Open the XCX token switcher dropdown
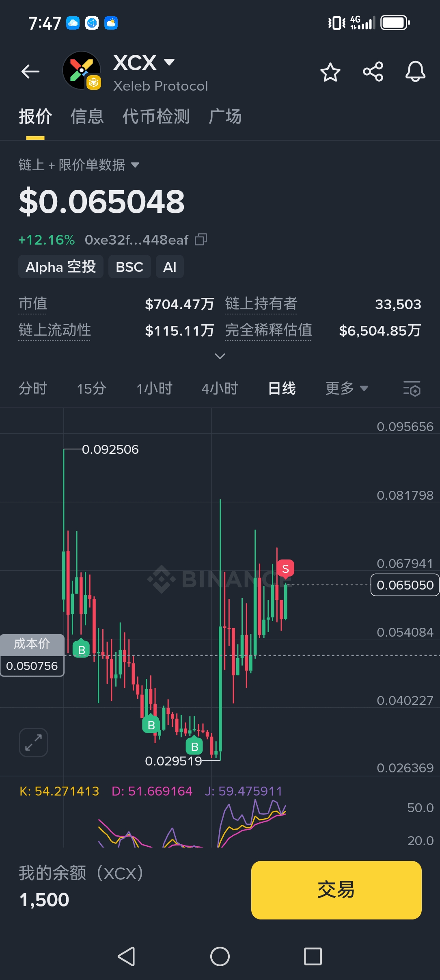This screenshot has height=980, width=440. click(x=169, y=62)
